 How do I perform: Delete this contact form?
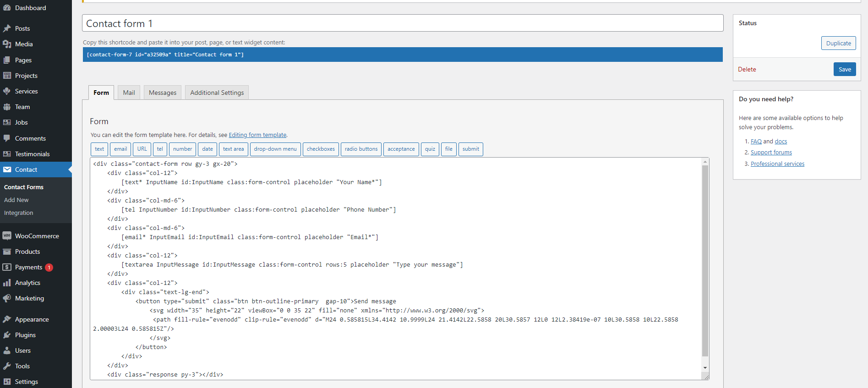tap(747, 69)
